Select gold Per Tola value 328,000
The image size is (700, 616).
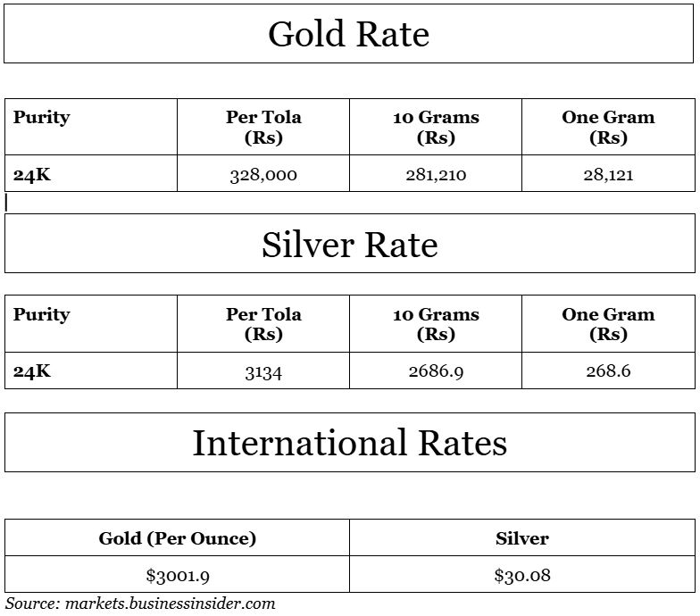[263, 175]
